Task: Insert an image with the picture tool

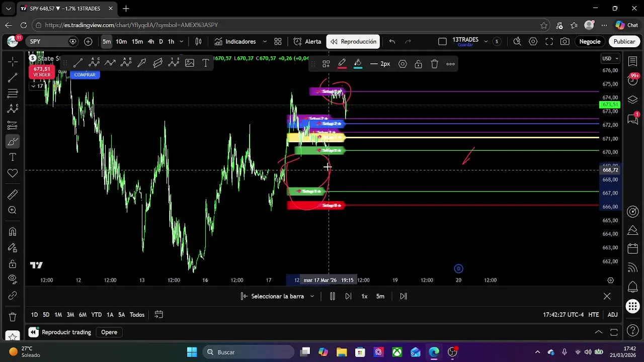Action: tap(190, 63)
